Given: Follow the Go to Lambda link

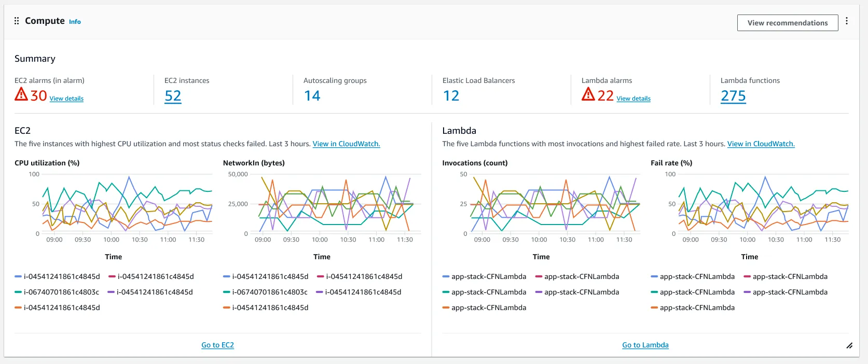Looking at the screenshot, I should pyautogui.click(x=645, y=345).
